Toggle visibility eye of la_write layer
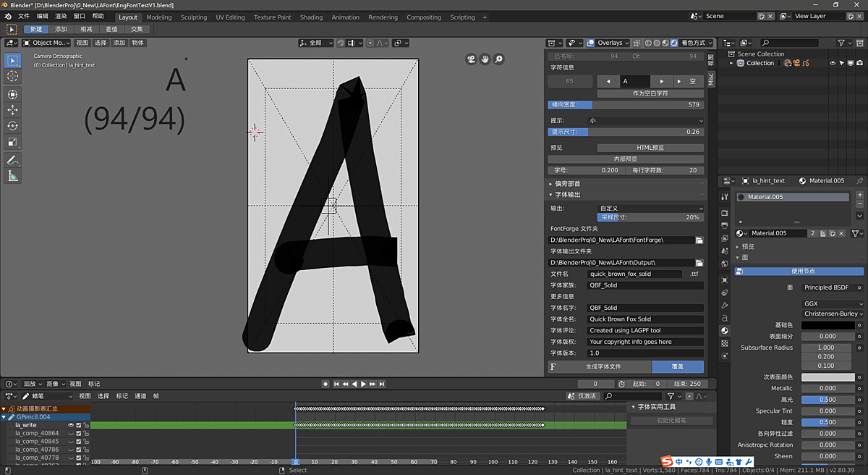Viewport: 868px width, 475px height. tap(71, 425)
